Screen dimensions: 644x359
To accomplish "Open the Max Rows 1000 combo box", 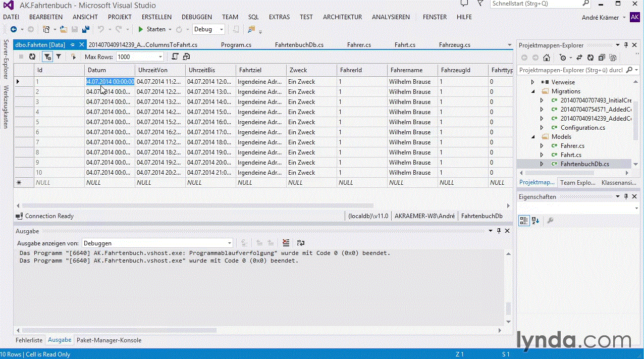I will (x=140, y=57).
